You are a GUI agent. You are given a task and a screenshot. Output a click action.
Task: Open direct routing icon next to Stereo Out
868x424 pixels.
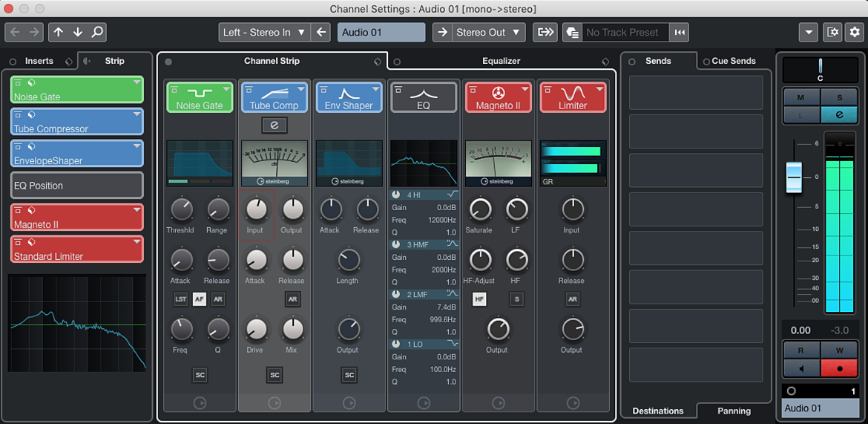[545, 32]
